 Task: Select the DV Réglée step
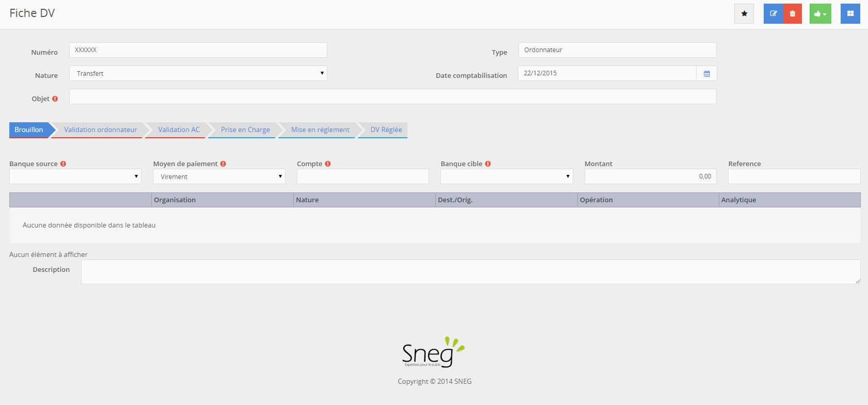pyautogui.click(x=386, y=130)
